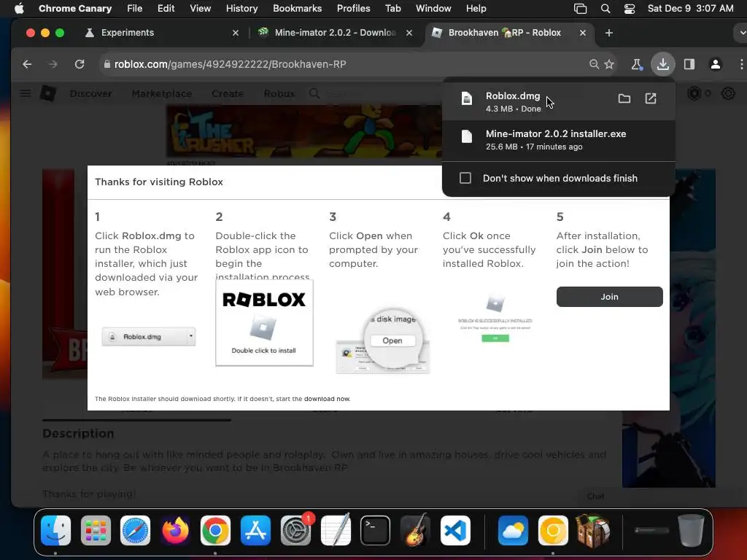Launch Firefox from the Dock
747x560 pixels.
175,531
